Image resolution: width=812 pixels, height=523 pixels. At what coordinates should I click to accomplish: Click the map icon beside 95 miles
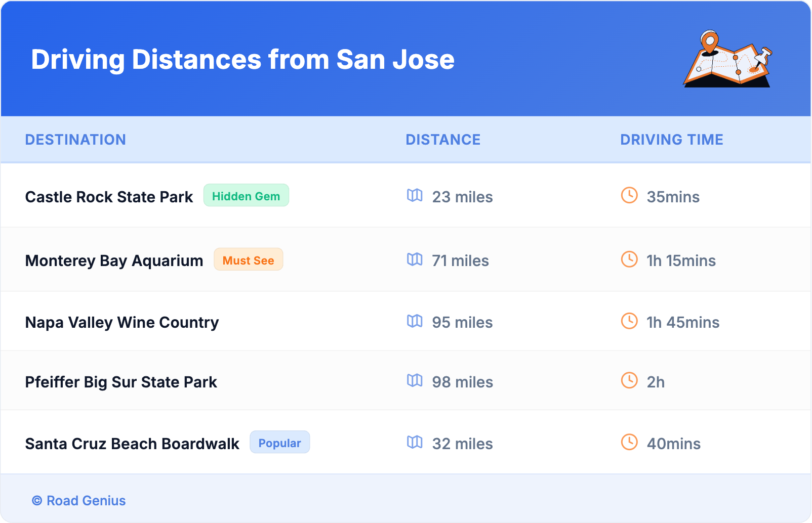(415, 321)
